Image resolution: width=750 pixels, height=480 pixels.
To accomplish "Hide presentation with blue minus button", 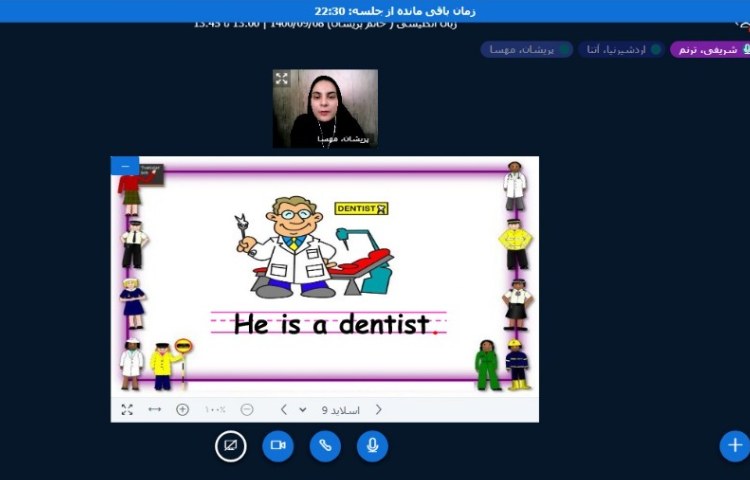I will [125, 166].
